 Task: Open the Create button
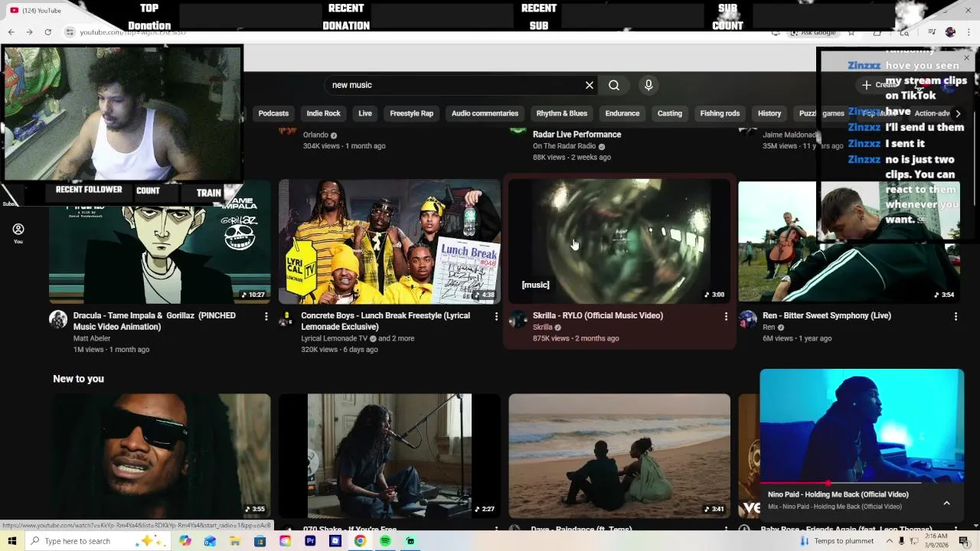pyautogui.click(x=880, y=85)
